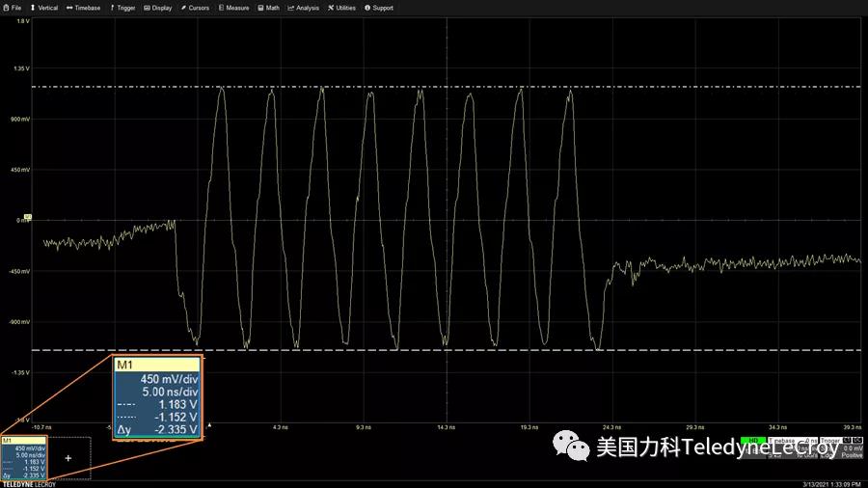Click the Utilities wrench icon
This screenshot has width=868, height=488.
331,8
